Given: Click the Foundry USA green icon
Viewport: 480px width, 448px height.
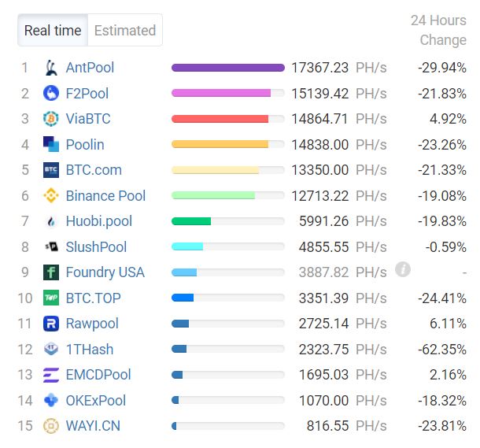Looking at the screenshot, I should point(51,272).
